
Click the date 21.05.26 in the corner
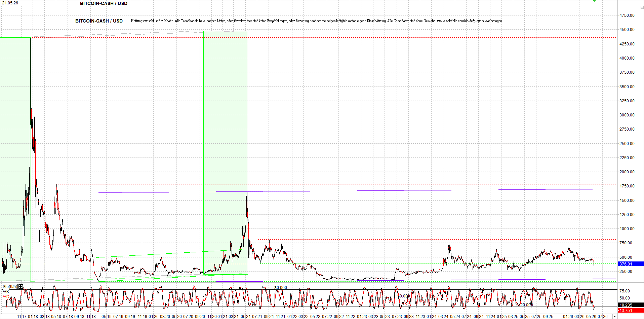pos(10,3)
